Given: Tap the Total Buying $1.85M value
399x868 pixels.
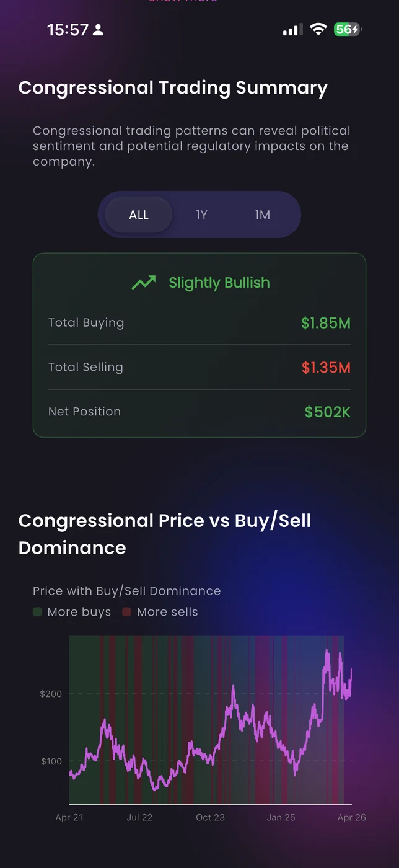Looking at the screenshot, I should point(326,323).
